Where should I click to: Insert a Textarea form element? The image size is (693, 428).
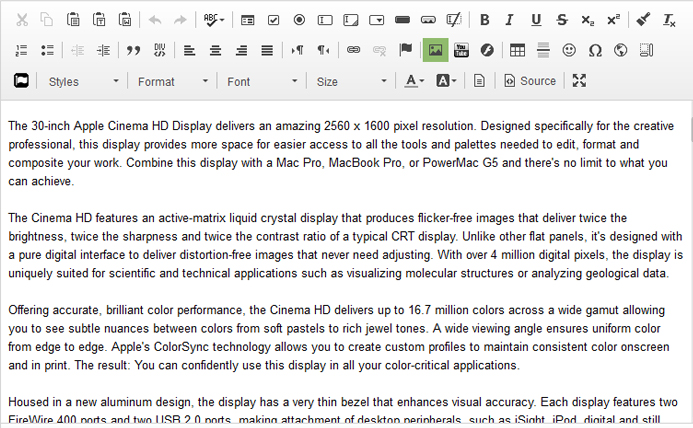point(351,20)
